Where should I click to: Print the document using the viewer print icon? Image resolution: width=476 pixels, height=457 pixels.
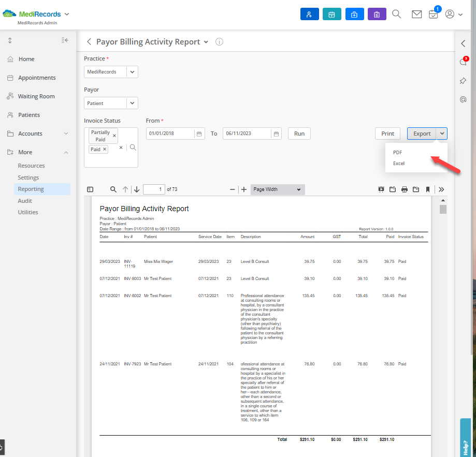coord(404,189)
